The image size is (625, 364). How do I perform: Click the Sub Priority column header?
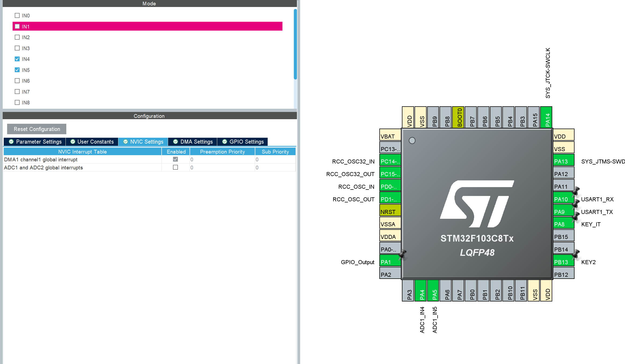click(x=275, y=152)
